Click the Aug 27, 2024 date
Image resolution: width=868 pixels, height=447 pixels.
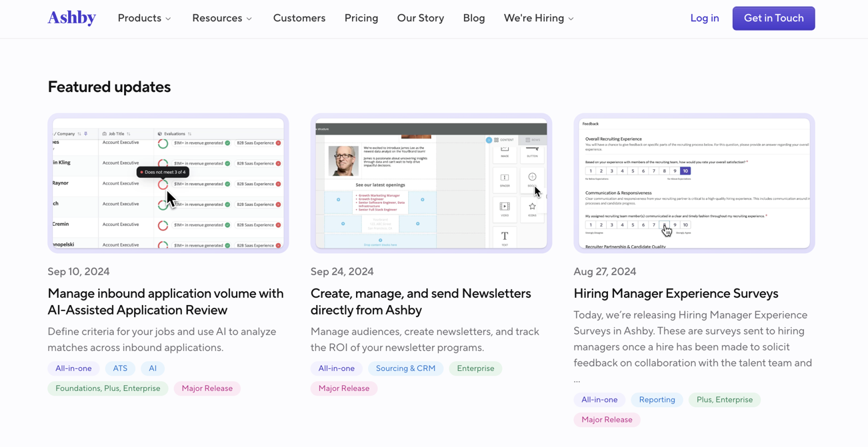tap(605, 271)
